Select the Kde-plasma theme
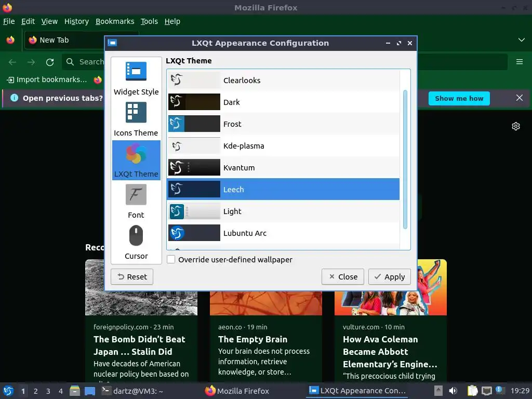The image size is (532, 399). (x=283, y=146)
